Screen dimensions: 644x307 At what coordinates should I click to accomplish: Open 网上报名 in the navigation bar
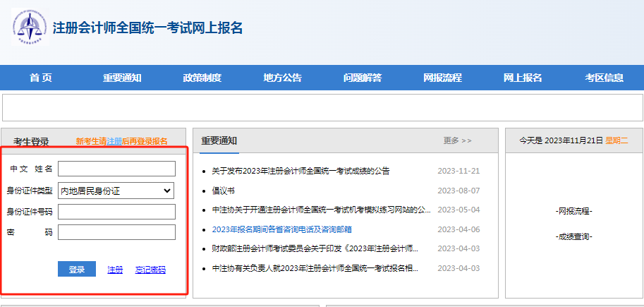click(523, 78)
